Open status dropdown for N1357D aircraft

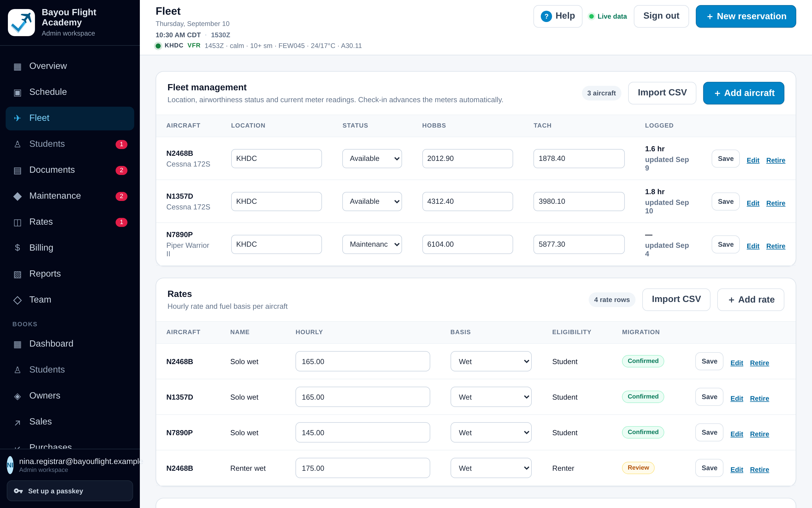pyautogui.click(x=372, y=202)
